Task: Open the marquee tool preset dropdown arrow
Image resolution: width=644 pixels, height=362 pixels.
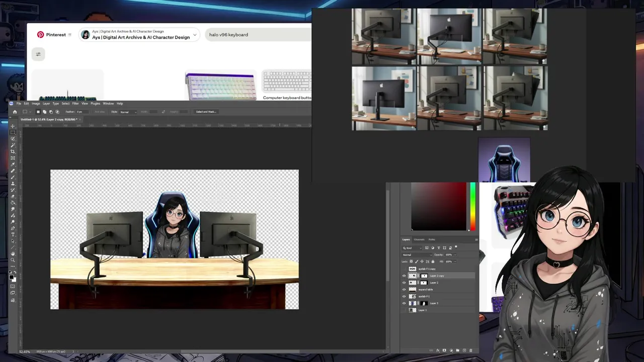Action: [x=30, y=112]
